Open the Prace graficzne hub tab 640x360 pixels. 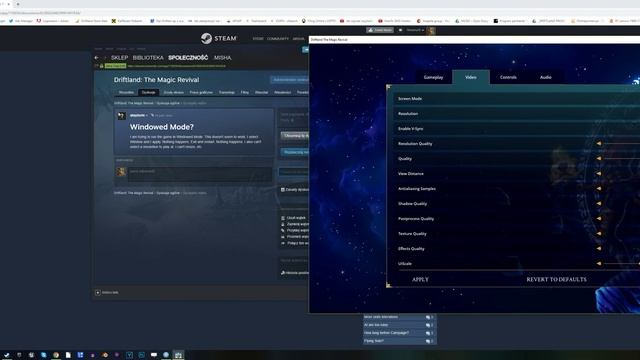[x=201, y=92]
